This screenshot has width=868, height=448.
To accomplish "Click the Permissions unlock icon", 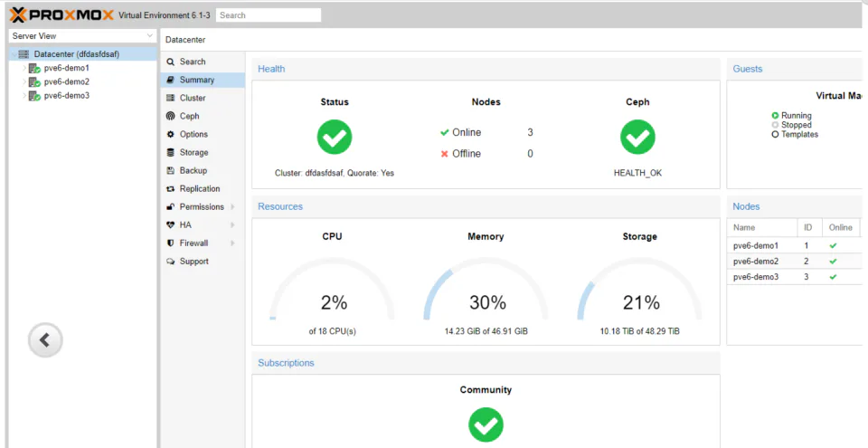I will pyautogui.click(x=171, y=207).
